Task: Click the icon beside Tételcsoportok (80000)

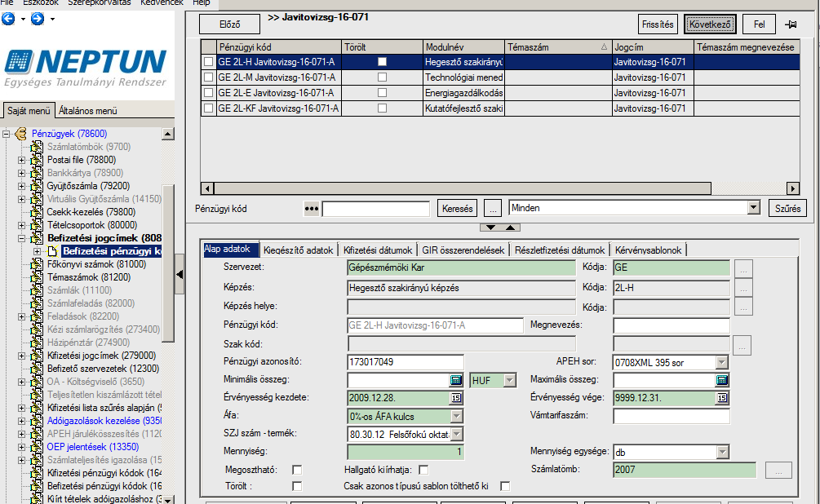Action: click(x=37, y=225)
